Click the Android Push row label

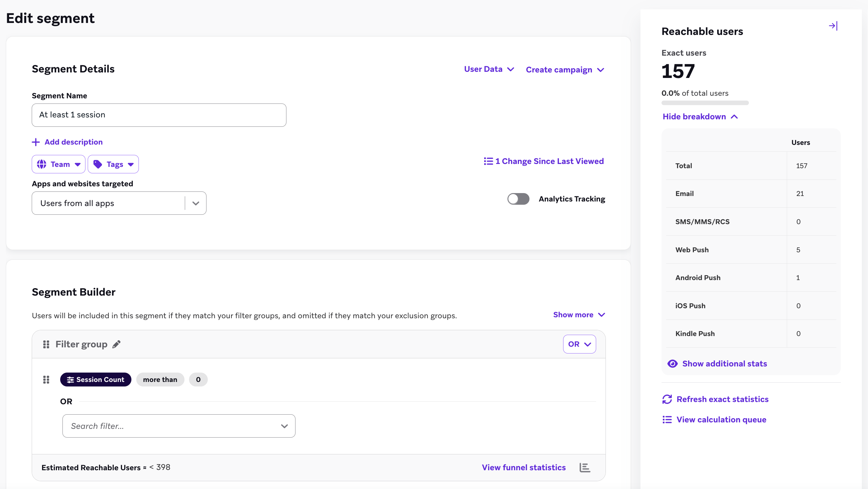[698, 278]
